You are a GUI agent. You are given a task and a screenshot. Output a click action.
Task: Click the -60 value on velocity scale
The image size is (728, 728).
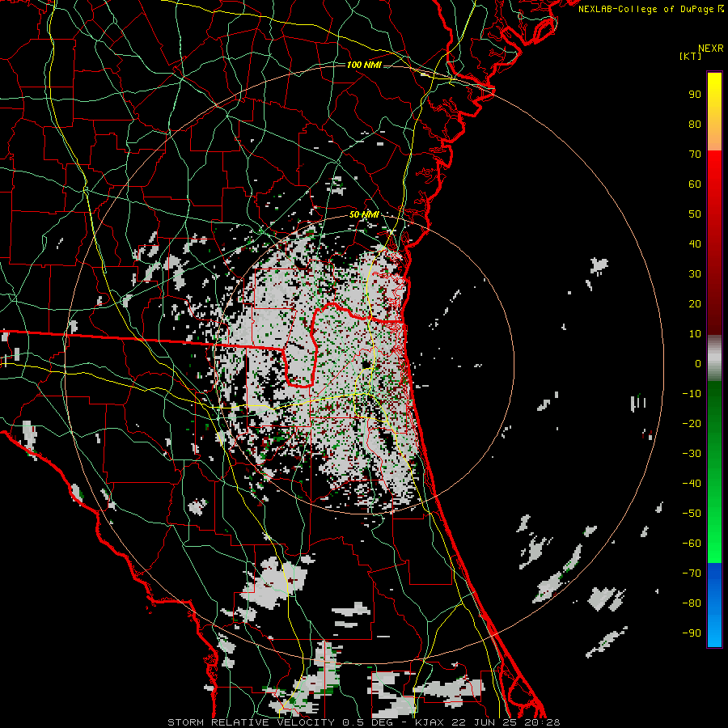click(x=692, y=544)
